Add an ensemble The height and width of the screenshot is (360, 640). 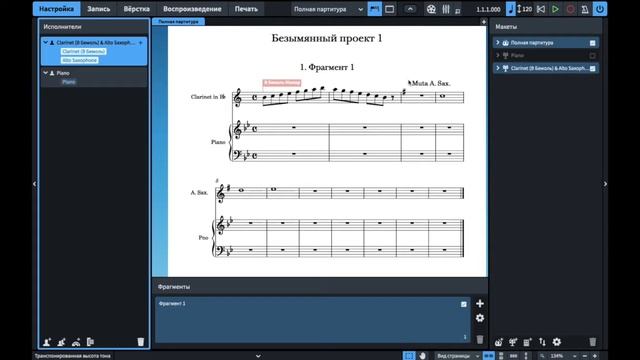(x=76, y=342)
